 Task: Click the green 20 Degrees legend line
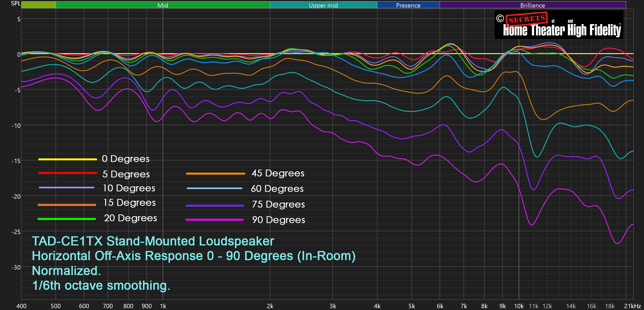point(67,219)
